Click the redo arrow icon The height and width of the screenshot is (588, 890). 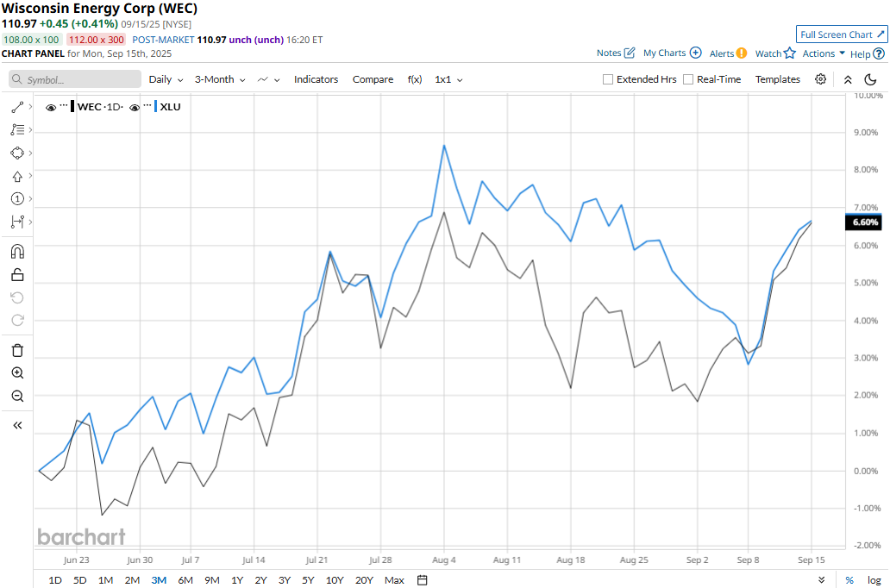click(x=17, y=321)
